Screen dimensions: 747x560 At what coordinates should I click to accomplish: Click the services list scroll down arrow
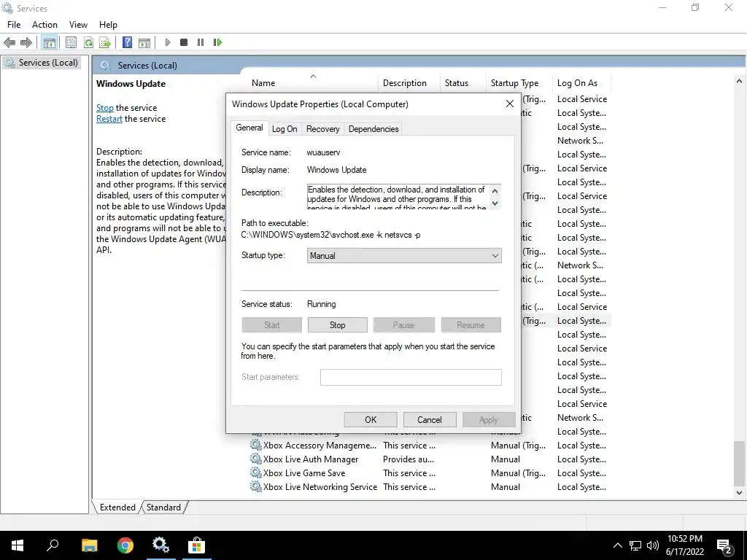pyautogui.click(x=739, y=493)
